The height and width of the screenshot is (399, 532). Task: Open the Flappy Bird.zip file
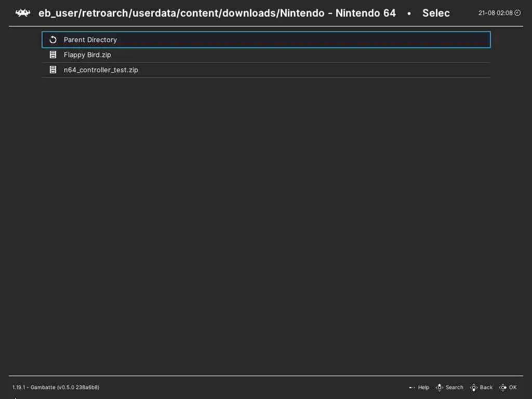pyautogui.click(x=266, y=55)
